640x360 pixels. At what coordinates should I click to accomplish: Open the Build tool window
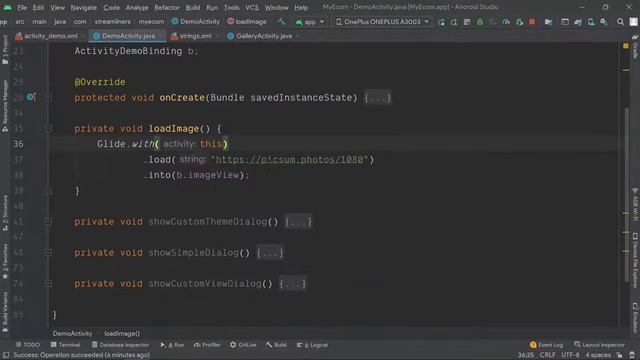point(276,345)
